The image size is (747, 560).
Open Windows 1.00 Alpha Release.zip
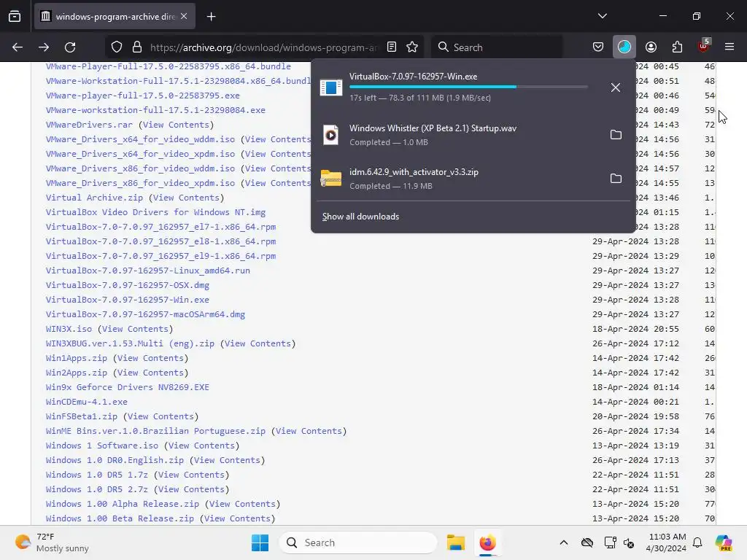click(123, 504)
